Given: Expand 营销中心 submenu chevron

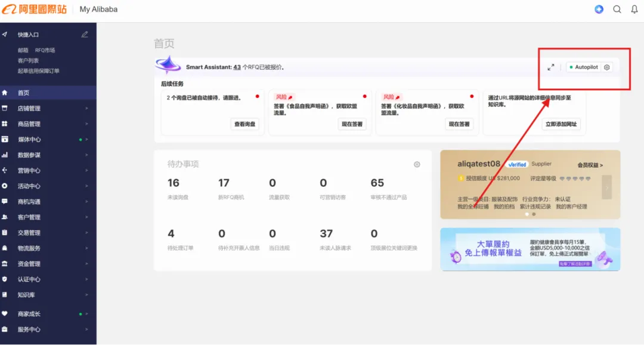Looking at the screenshot, I should (x=86, y=170).
